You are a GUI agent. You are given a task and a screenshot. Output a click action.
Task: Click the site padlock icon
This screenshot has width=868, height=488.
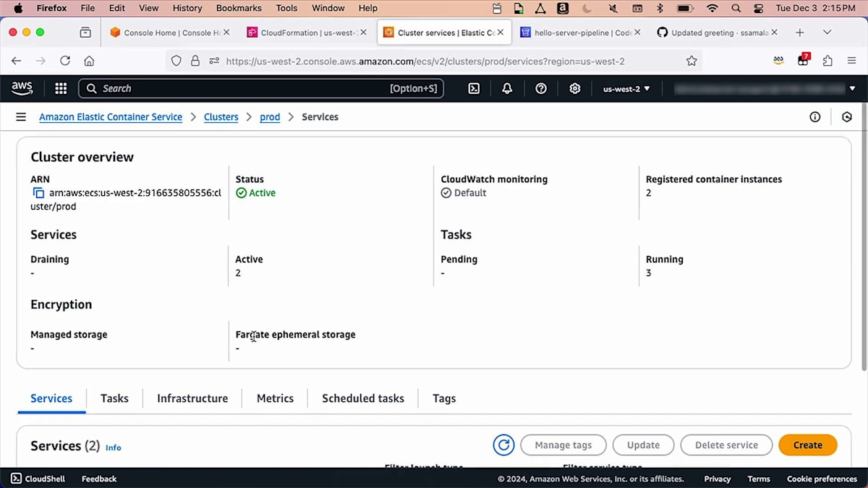coord(195,61)
